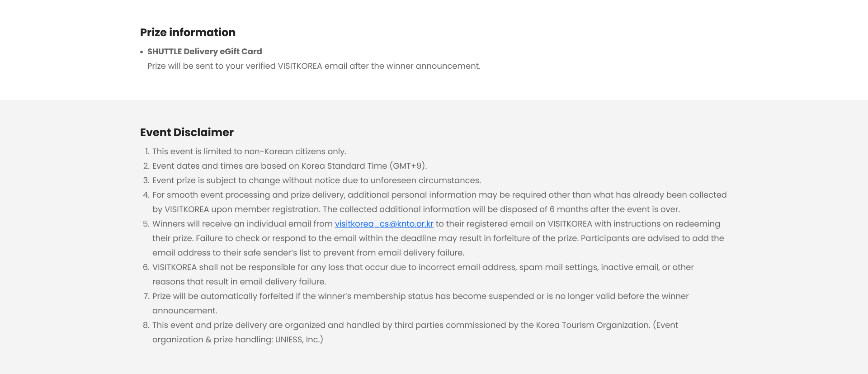Screen dimensions: 868x374
Task: Click the line about disposal after 6 months
Action: click(x=416, y=209)
